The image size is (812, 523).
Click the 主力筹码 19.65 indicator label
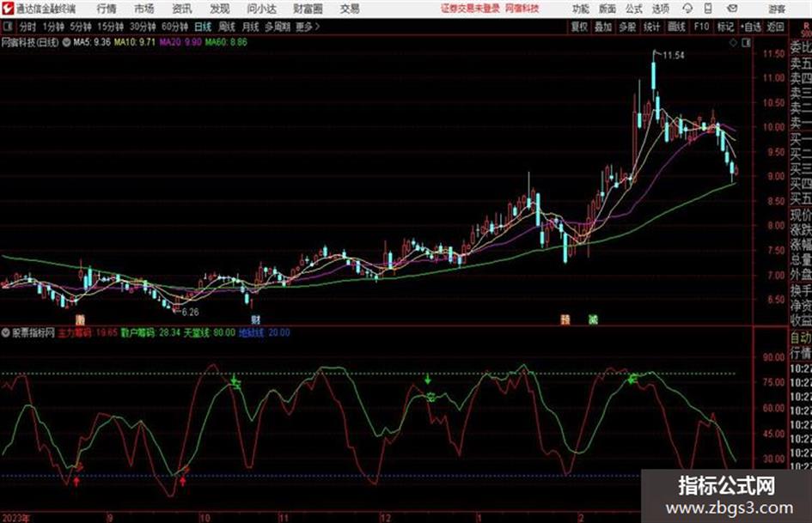coord(88,332)
